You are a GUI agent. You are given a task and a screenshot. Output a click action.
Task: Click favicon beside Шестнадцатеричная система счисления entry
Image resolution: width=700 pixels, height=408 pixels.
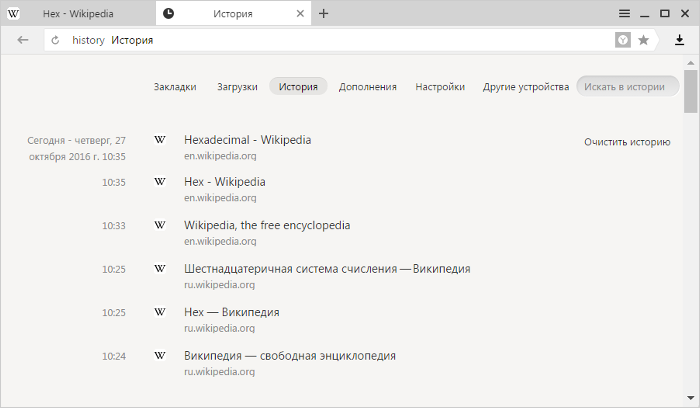160,268
